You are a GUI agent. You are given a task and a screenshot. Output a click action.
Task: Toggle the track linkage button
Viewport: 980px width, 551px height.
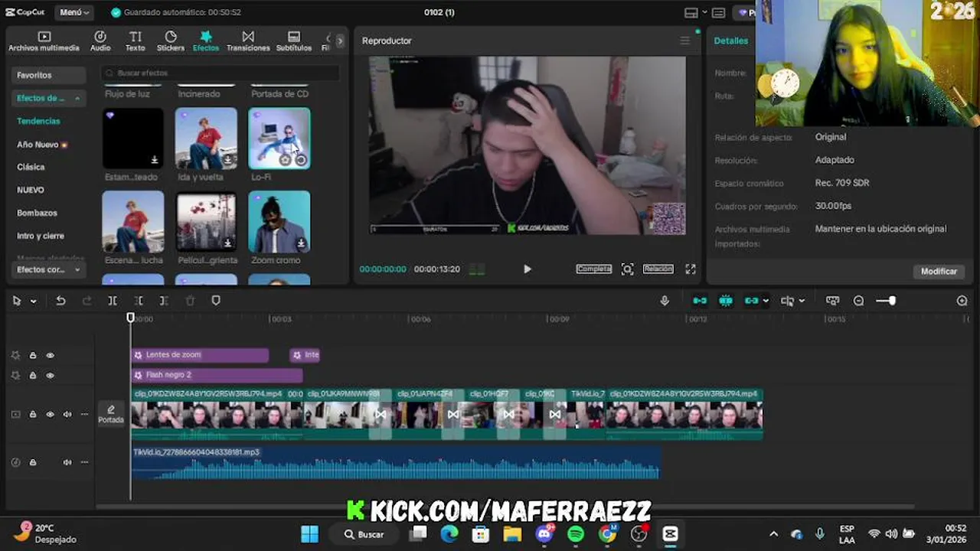pyautogui.click(x=751, y=302)
